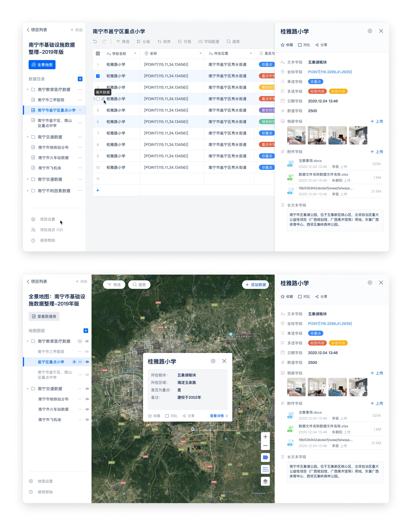The height and width of the screenshot is (532, 412).
Task: Zoom in on the map
Action: (265, 436)
